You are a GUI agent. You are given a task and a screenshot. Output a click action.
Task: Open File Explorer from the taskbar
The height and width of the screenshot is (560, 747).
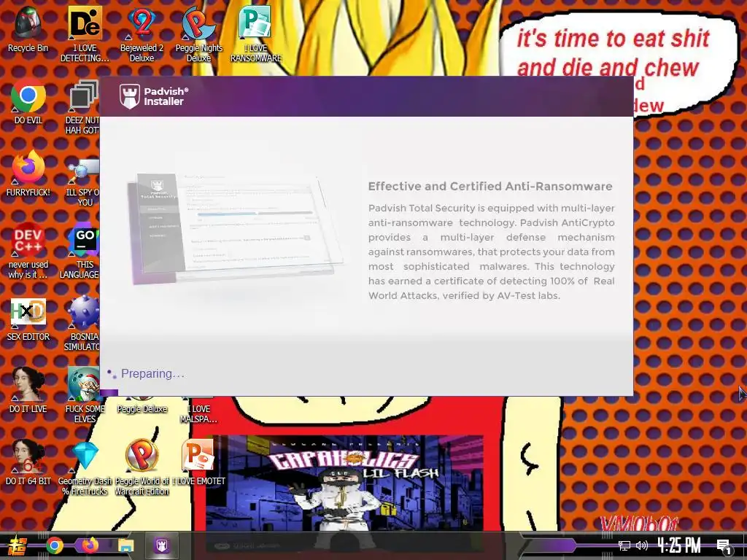[x=125, y=545]
